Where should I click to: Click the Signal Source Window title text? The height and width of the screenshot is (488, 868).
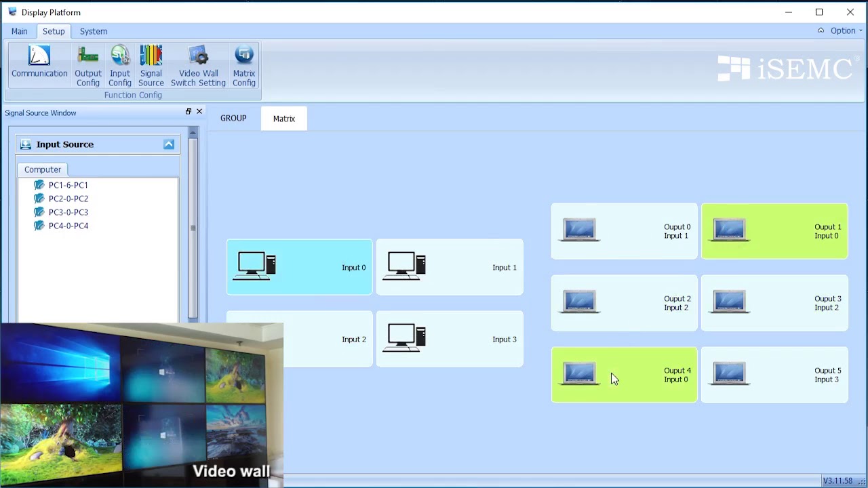click(x=41, y=113)
